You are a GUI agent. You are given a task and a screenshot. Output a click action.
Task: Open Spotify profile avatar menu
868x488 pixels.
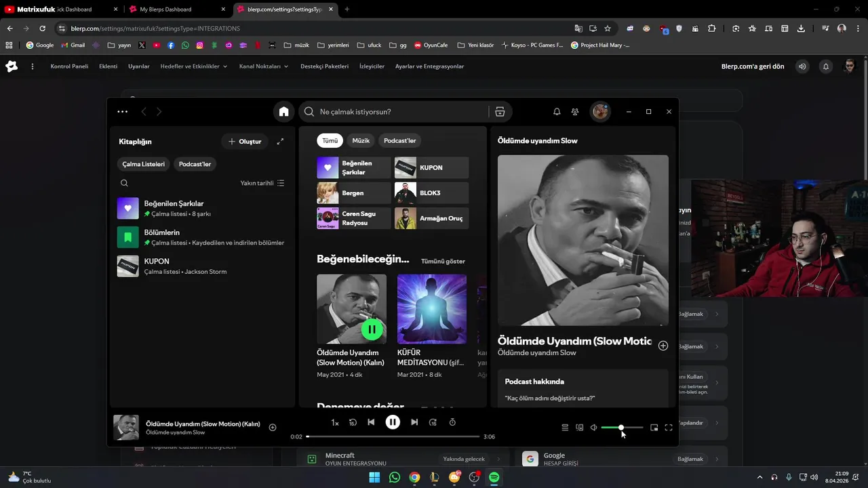click(600, 112)
